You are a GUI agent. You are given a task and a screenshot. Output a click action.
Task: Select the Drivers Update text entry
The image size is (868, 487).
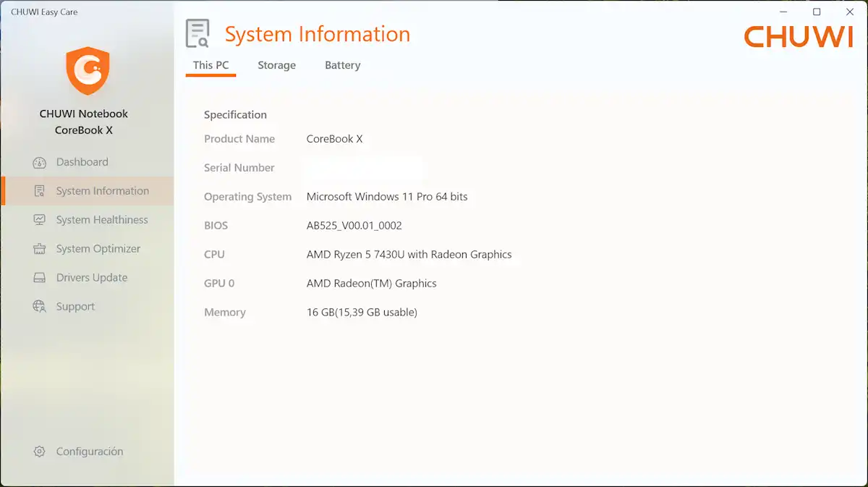(x=92, y=278)
